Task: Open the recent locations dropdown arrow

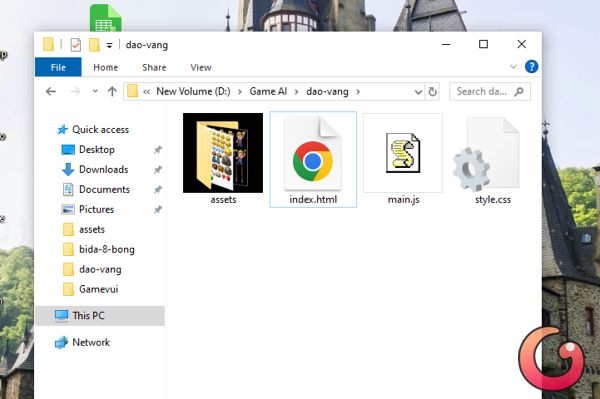Action: 95,91
